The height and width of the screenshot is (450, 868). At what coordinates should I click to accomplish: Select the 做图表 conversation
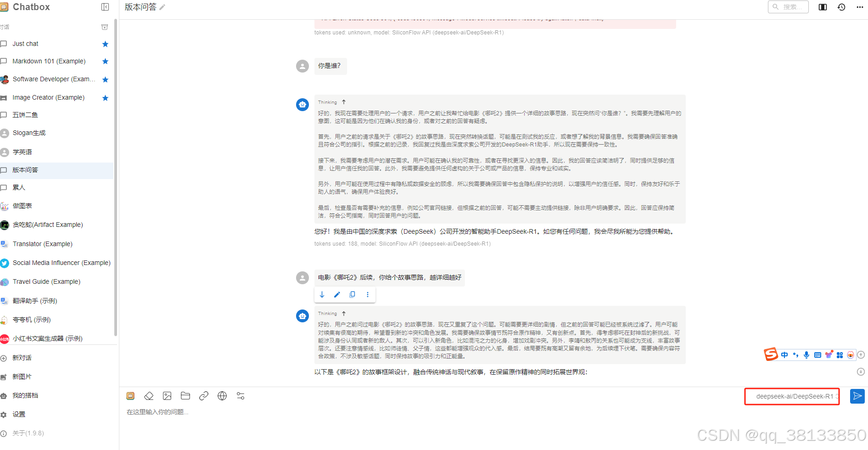coord(56,206)
